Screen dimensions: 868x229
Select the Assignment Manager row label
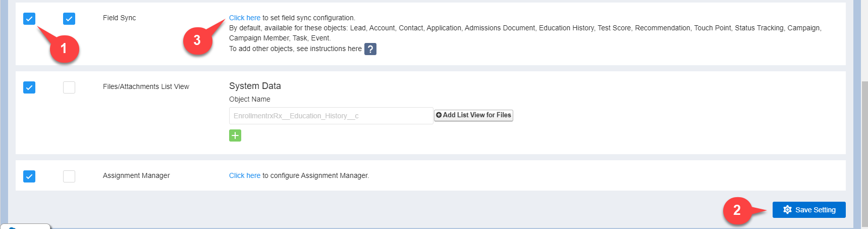click(x=136, y=175)
